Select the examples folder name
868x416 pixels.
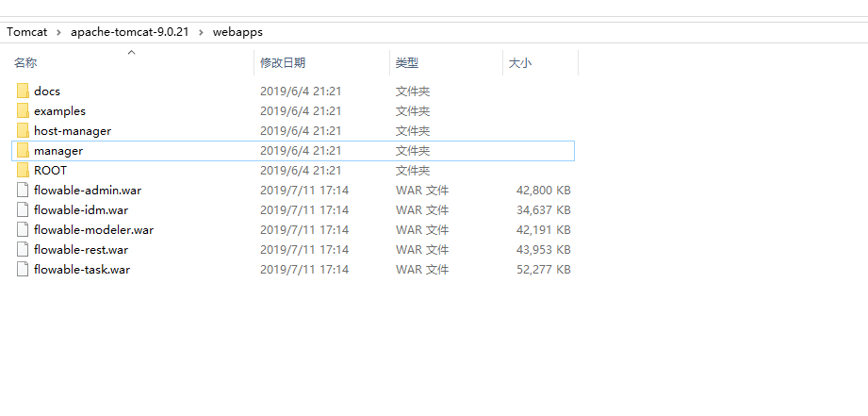(59, 110)
